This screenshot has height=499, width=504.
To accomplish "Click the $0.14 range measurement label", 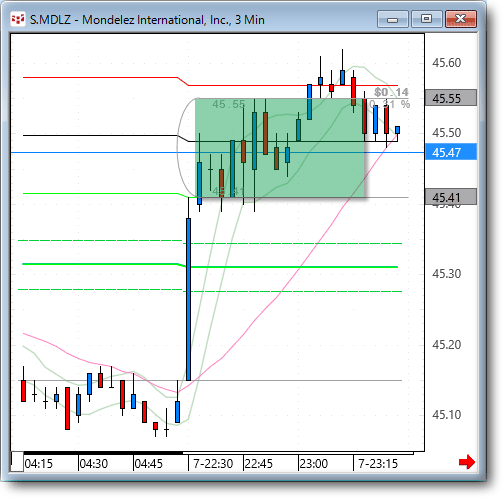I will tap(391, 92).
